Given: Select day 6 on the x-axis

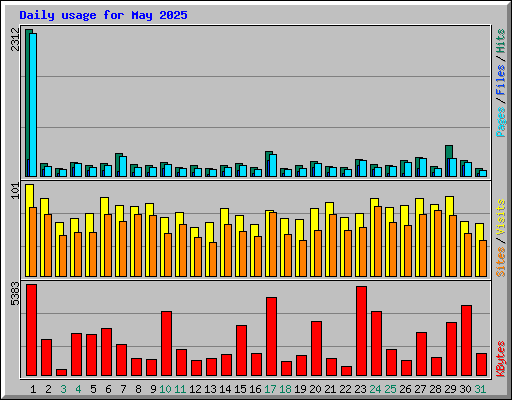Looking at the screenshot, I should point(108,389).
